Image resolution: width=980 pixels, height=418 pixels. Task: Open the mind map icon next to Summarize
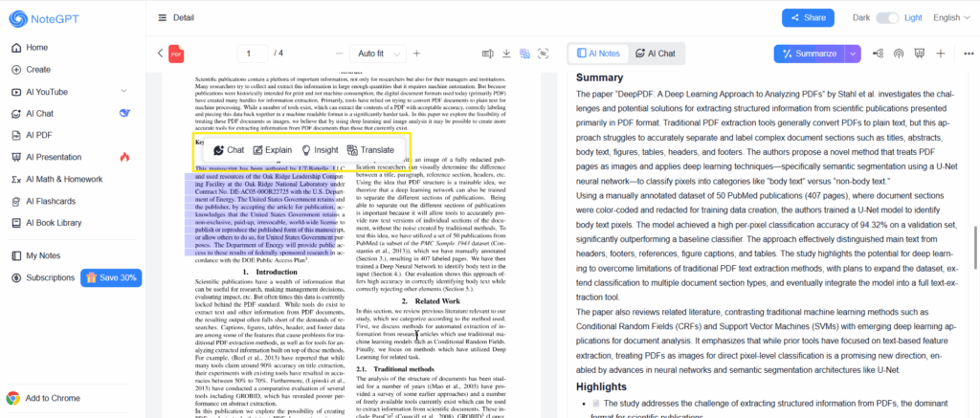[879, 54]
